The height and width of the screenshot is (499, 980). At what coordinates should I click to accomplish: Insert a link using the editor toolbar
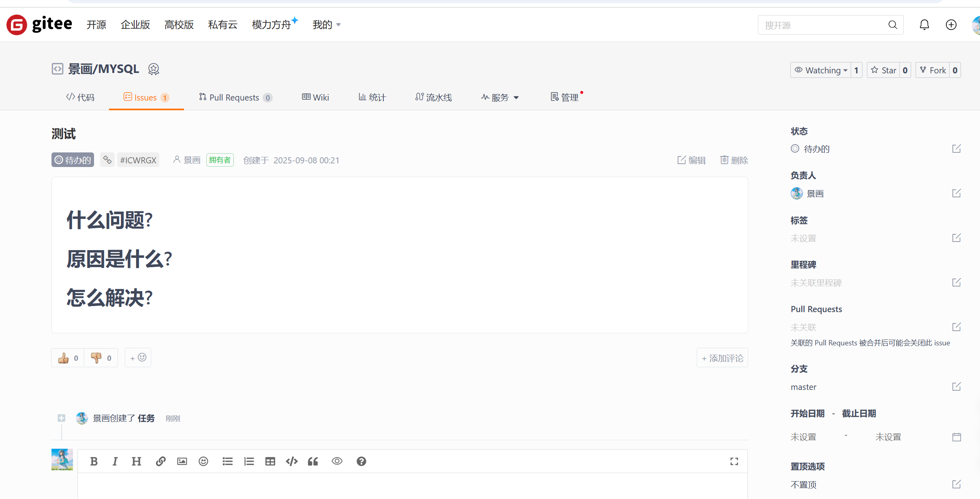pos(160,461)
